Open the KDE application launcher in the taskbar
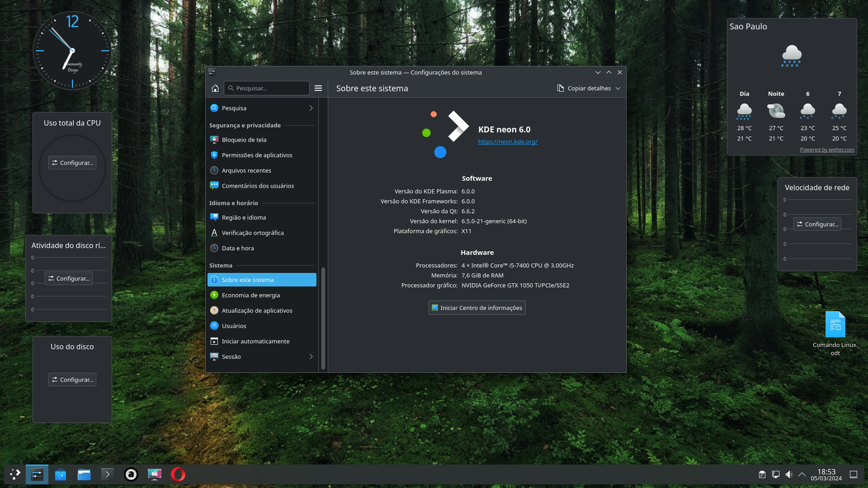 pyautogui.click(x=15, y=474)
